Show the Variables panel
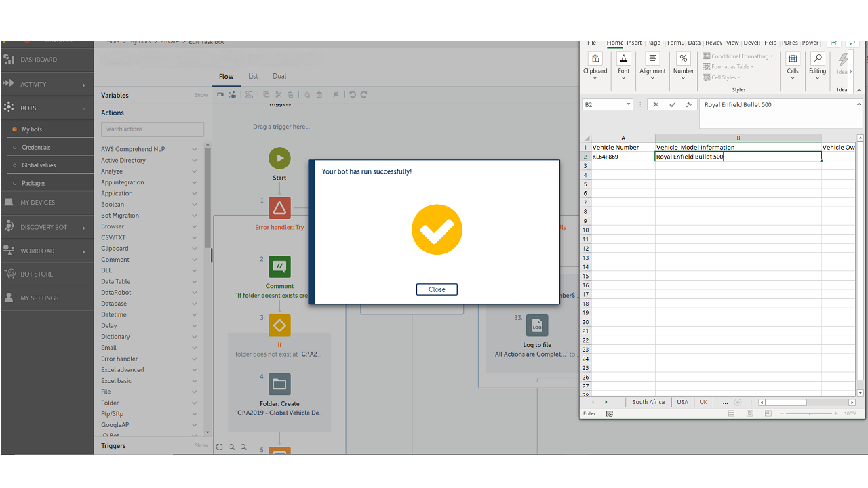 [201, 95]
